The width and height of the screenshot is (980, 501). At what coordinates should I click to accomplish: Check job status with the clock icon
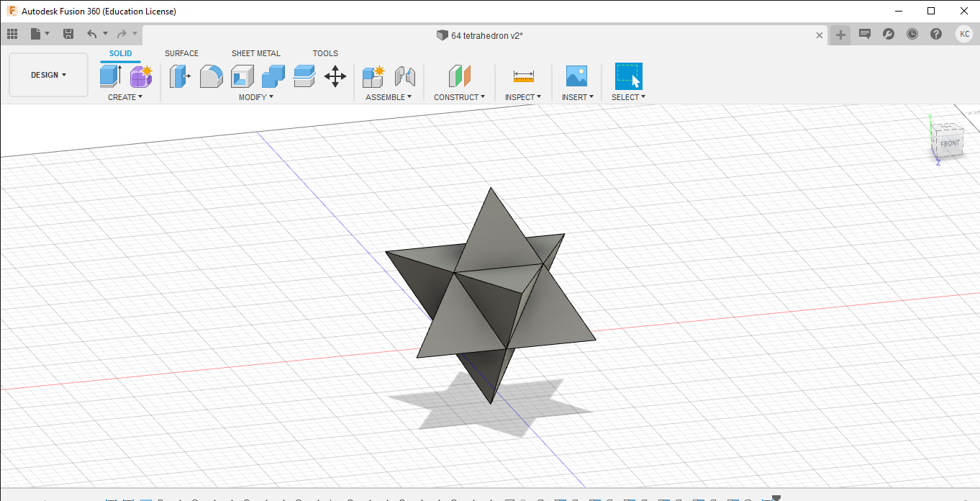pos(911,34)
